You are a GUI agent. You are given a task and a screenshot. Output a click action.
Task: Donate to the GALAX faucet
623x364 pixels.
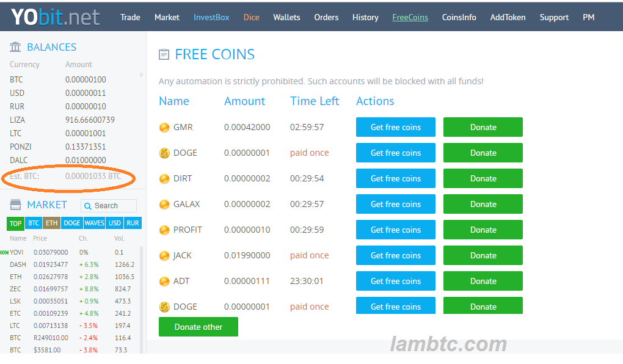click(x=483, y=204)
